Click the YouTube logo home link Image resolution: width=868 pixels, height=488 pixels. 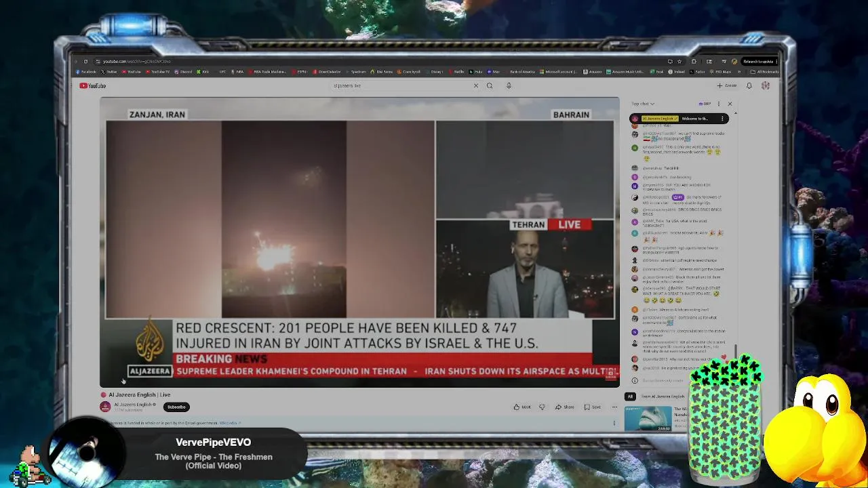coord(92,85)
